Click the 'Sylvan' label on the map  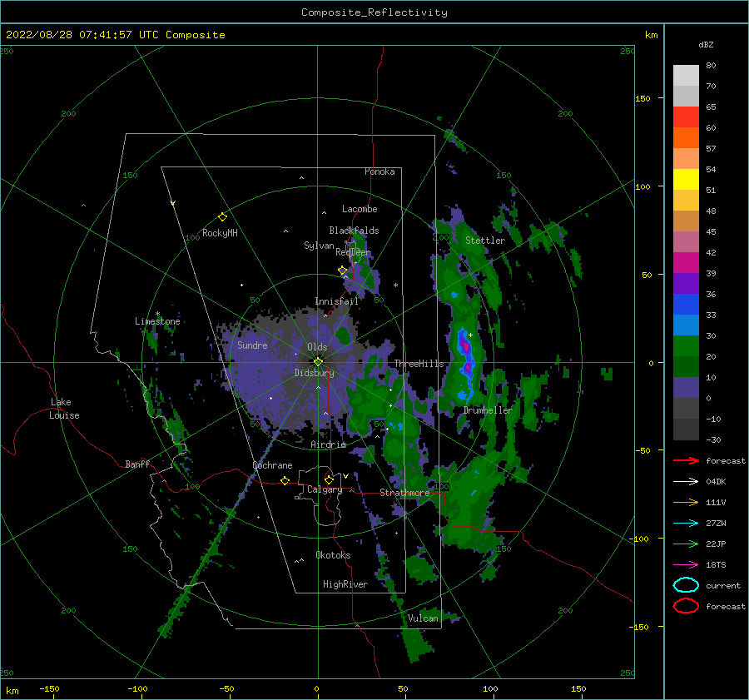point(319,246)
